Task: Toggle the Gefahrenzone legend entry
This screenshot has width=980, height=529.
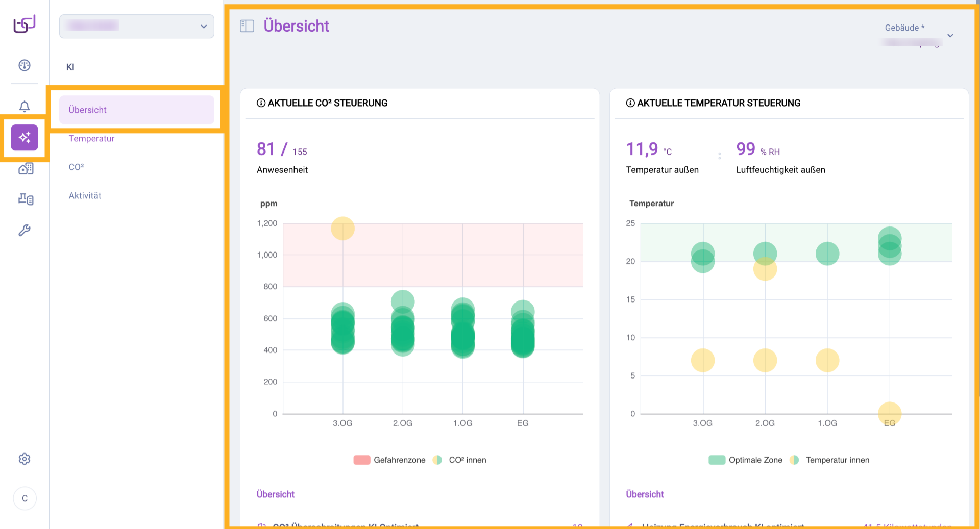Action: (389, 460)
